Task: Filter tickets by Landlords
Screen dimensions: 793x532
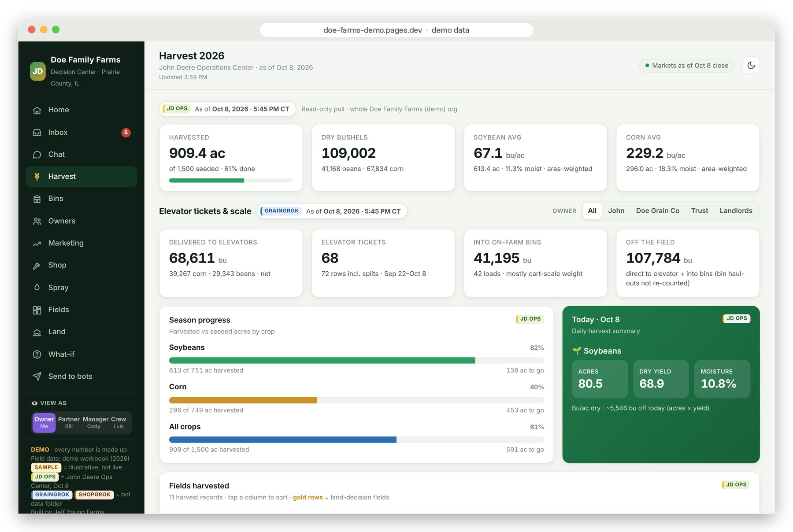Action: pyautogui.click(x=736, y=211)
